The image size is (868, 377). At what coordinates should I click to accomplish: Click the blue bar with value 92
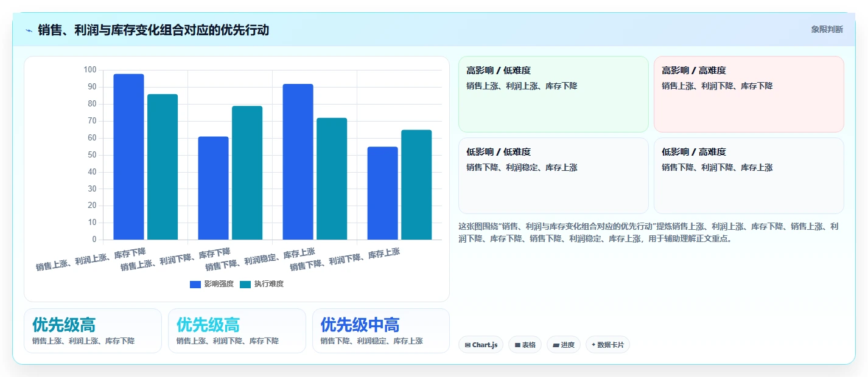pyautogui.click(x=298, y=162)
